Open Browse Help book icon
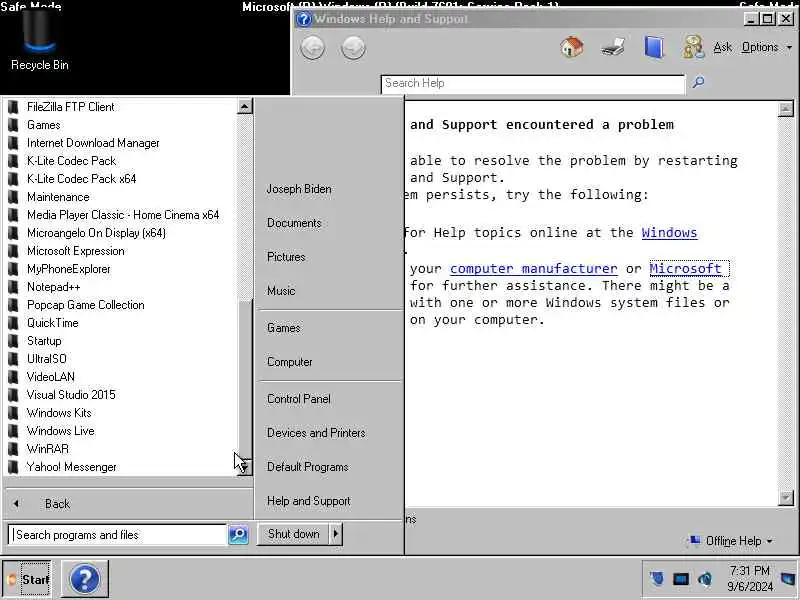The height and width of the screenshot is (600, 800). [654, 47]
